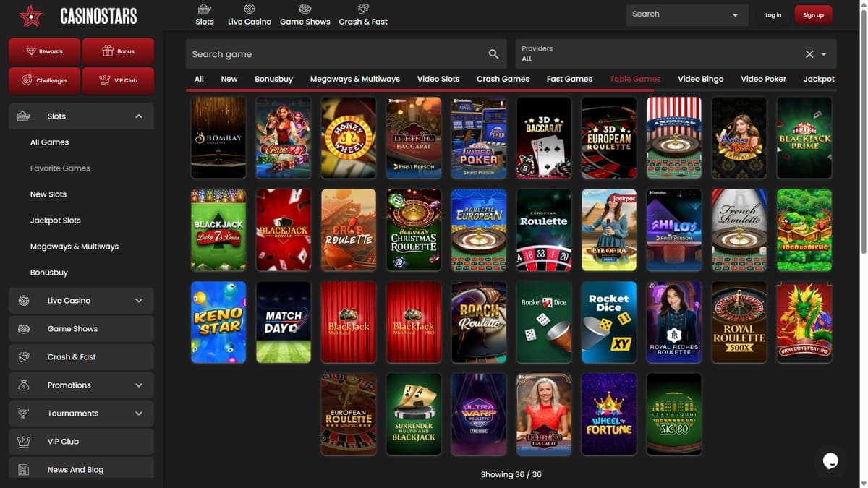Screen dimensions: 868x488
Task: Select the Table Games tab
Action: 635,79
